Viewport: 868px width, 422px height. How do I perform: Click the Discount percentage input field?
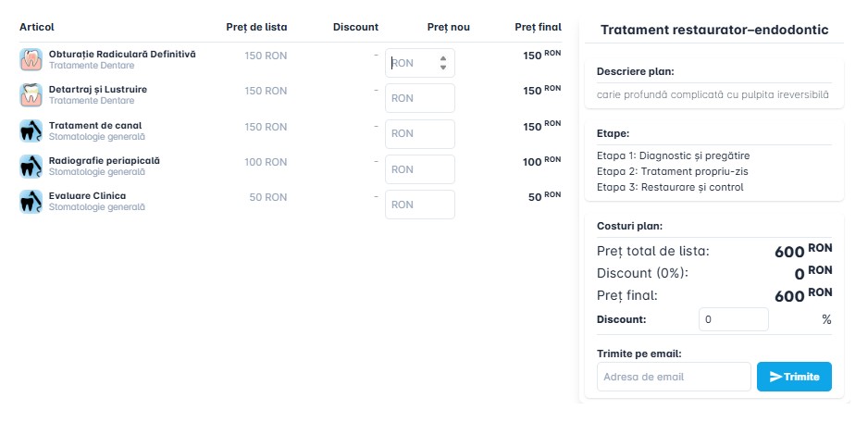(x=733, y=319)
